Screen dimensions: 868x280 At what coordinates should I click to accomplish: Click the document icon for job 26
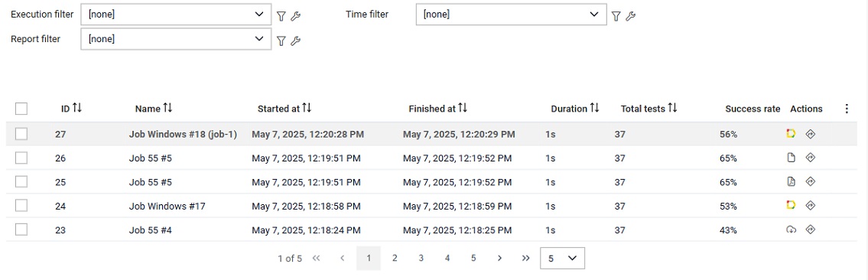click(791, 158)
